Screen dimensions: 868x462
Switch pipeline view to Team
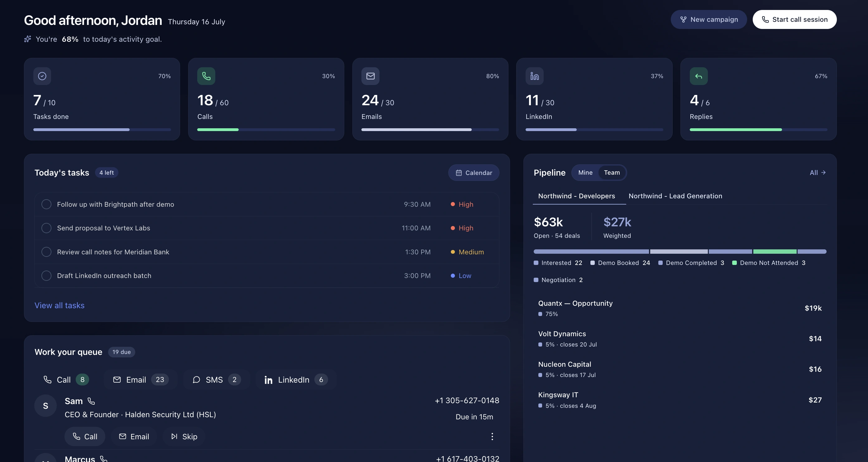click(x=612, y=172)
